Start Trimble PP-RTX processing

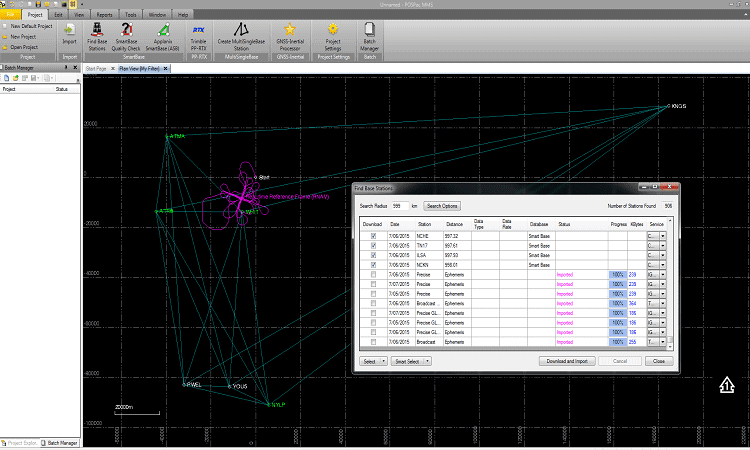tap(199, 38)
